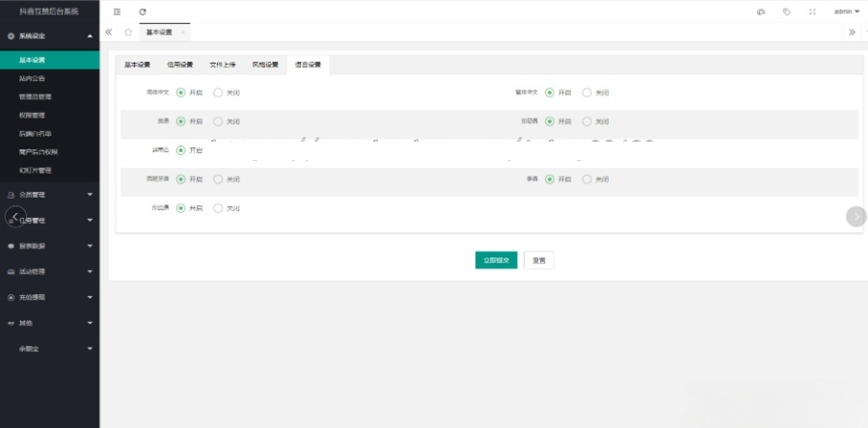This screenshot has height=428, width=868.
Task: Open 站内公告 in the sidebar
Action: click(x=32, y=78)
